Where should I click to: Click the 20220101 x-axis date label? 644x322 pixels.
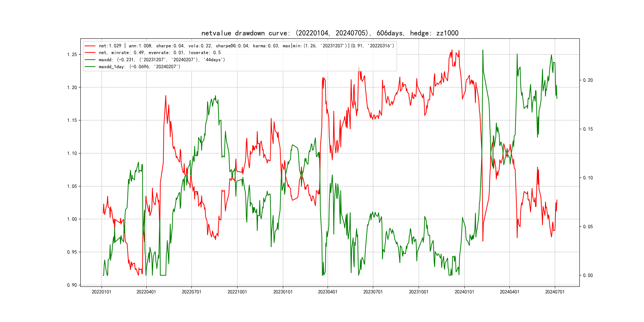click(101, 292)
